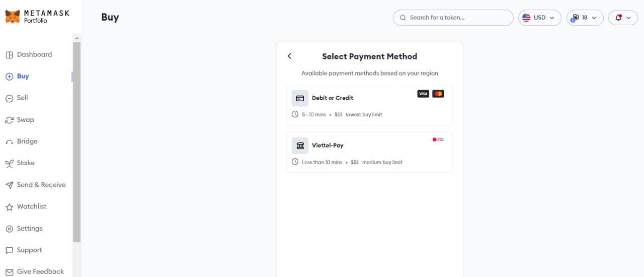Click the Send & Receive paper plane icon
Screen dimensions: 644x277
(9, 185)
